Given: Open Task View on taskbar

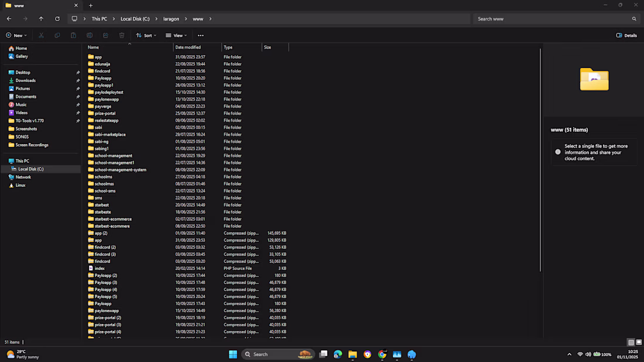Looking at the screenshot, I should coord(323,354).
